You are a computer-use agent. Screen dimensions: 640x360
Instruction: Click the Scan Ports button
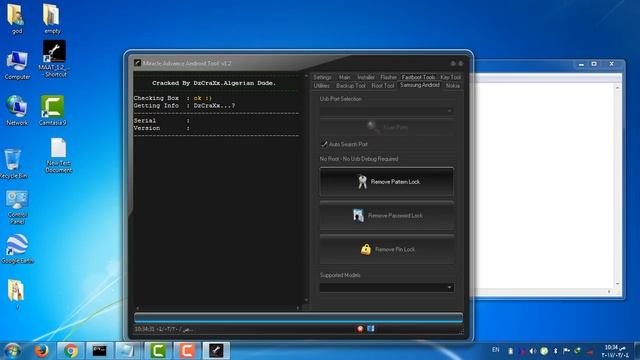pos(387,127)
